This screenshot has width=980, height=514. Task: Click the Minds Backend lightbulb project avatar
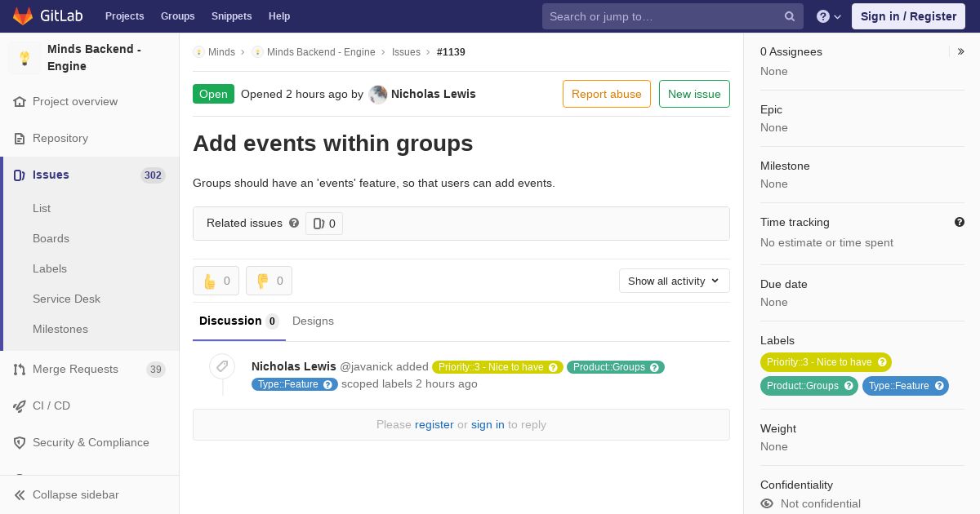point(24,58)
